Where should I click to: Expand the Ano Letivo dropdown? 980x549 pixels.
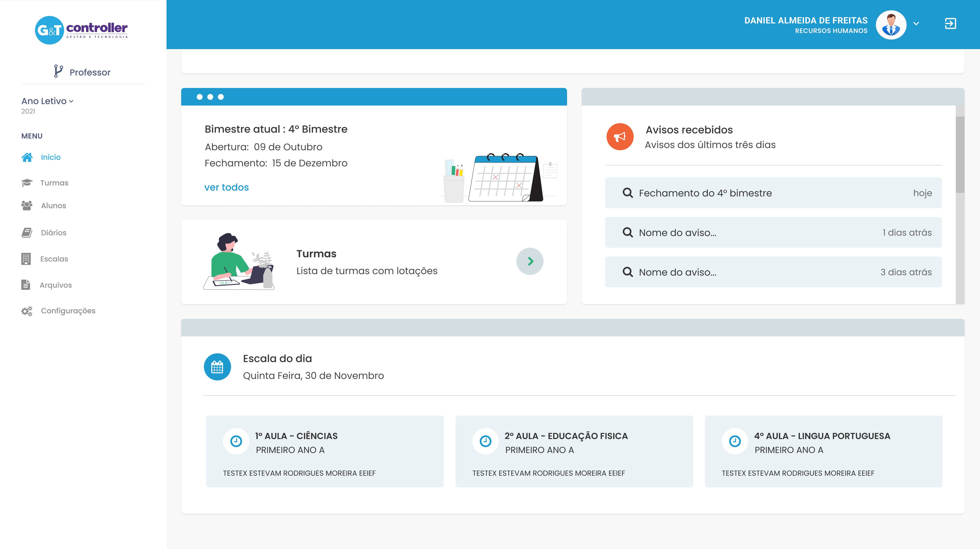72,101
